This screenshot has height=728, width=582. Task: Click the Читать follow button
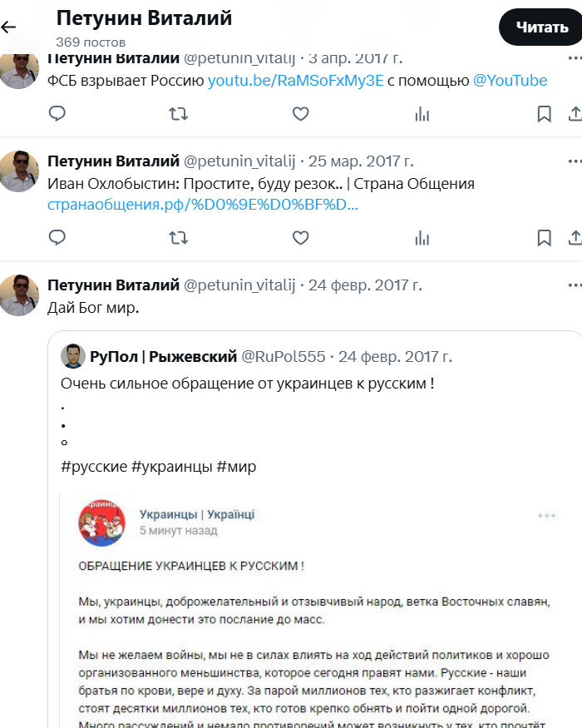click(541, 27)
